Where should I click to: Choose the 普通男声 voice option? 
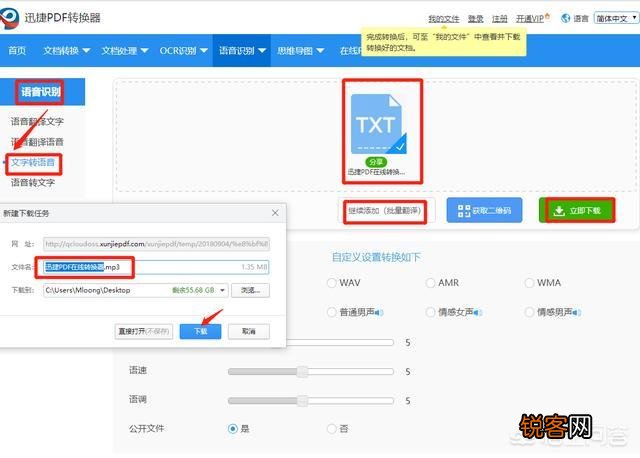pos(332,312)
